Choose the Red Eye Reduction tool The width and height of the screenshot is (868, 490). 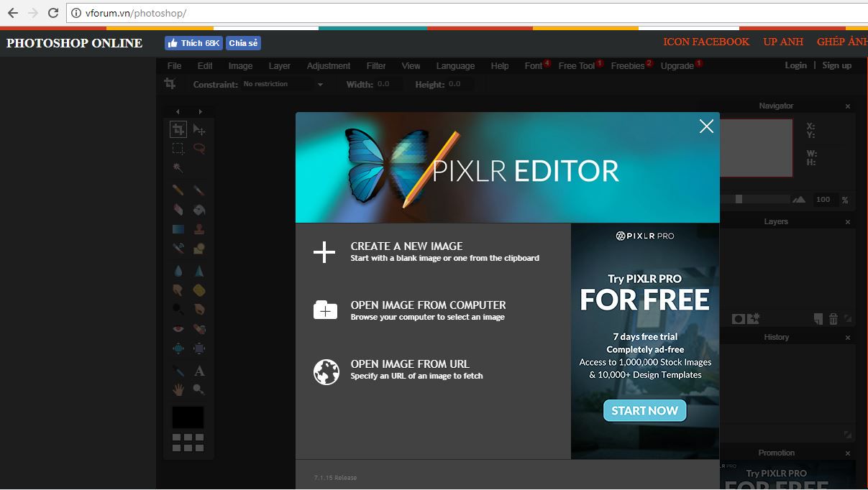[x=178, y=329]
